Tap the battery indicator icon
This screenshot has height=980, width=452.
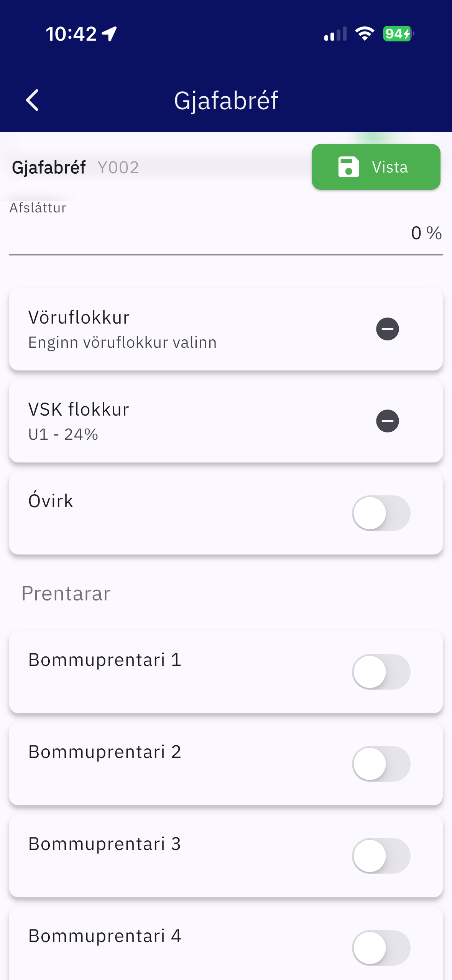pyautogui.click(x=398, y=34)
